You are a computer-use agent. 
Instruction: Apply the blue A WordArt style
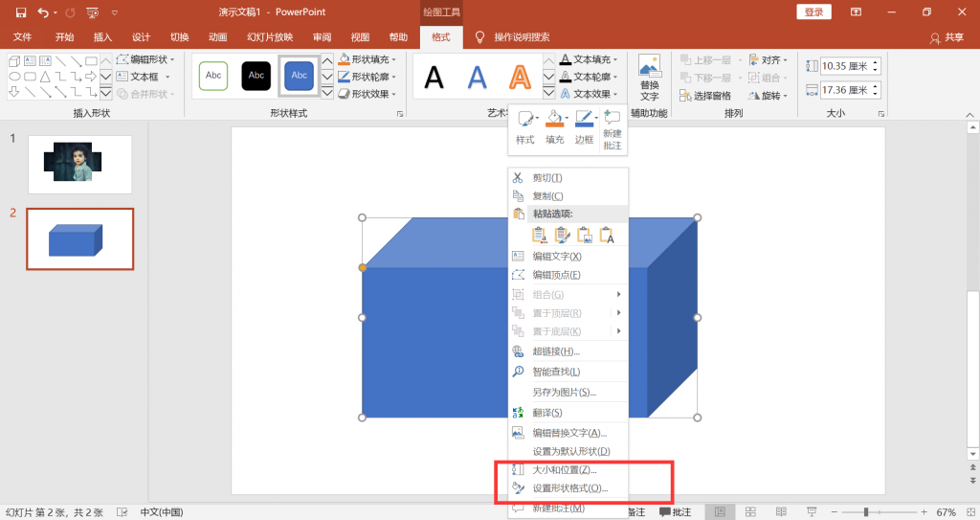coord(477,78)
